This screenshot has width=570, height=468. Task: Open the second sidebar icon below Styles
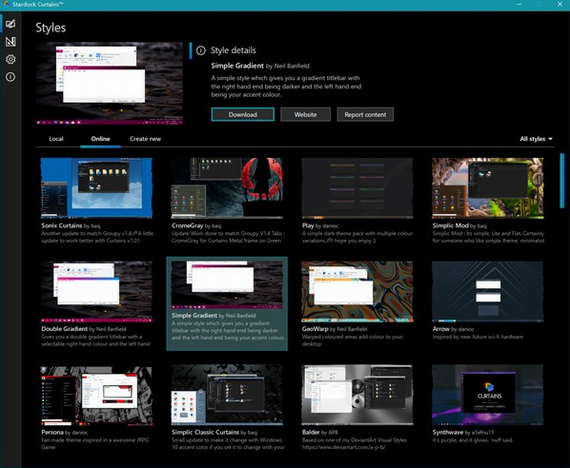point(11,41)
